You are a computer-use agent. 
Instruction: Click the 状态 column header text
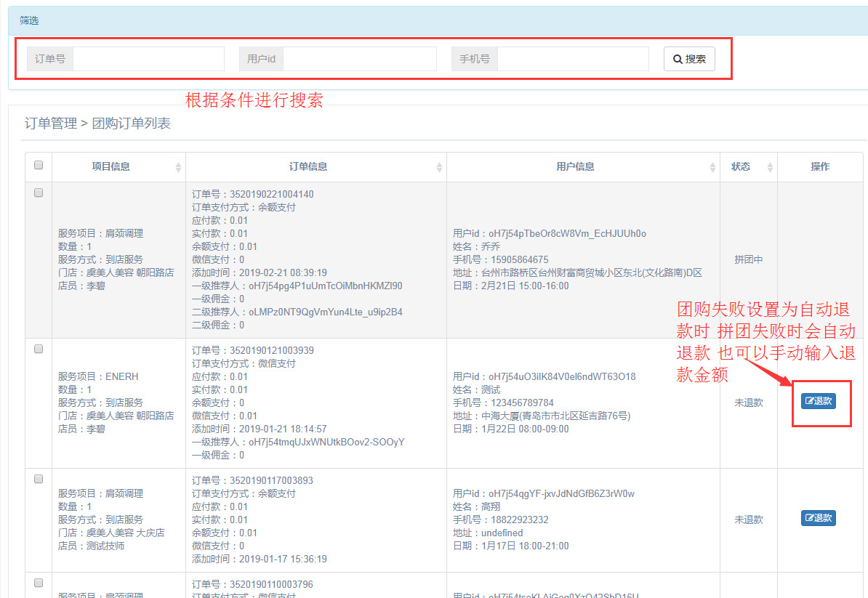point(740,167)
